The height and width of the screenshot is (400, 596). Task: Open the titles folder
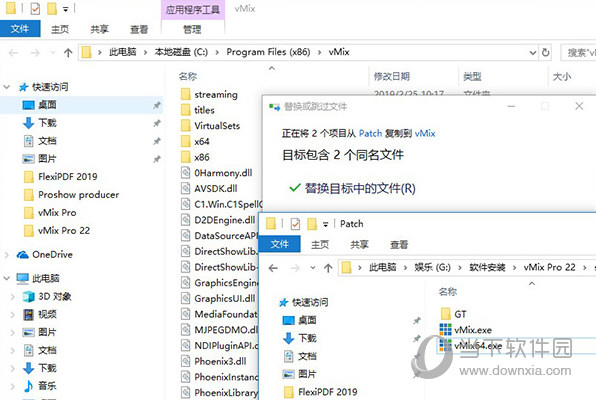tap(204, 110)
